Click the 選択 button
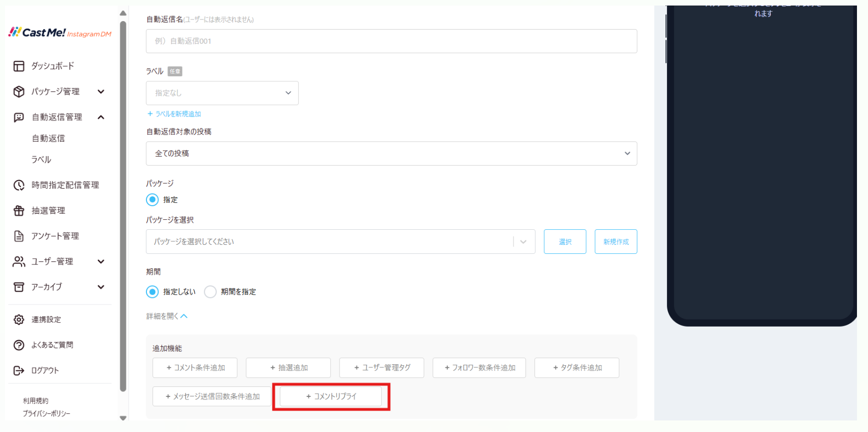Viewport: 868px width, 432px height. click(x=565, y=242)
